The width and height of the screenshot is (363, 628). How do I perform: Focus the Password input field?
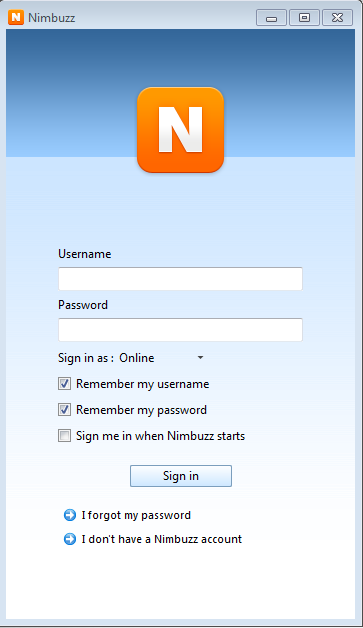point(180,330)
